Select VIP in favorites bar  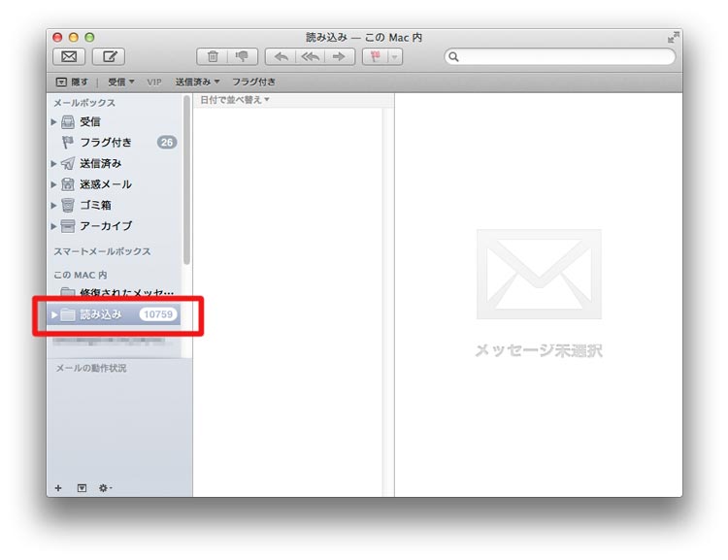pos(154,82)
